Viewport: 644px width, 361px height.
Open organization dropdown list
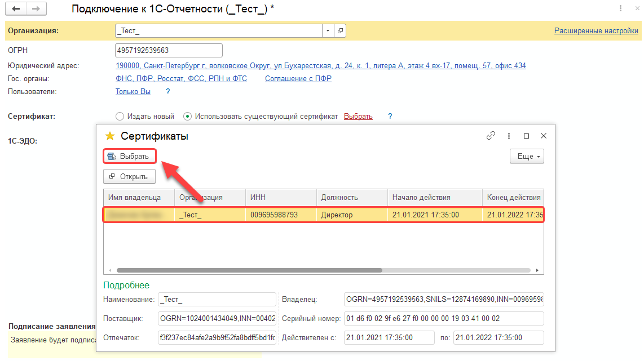click(x=328, y=31)
